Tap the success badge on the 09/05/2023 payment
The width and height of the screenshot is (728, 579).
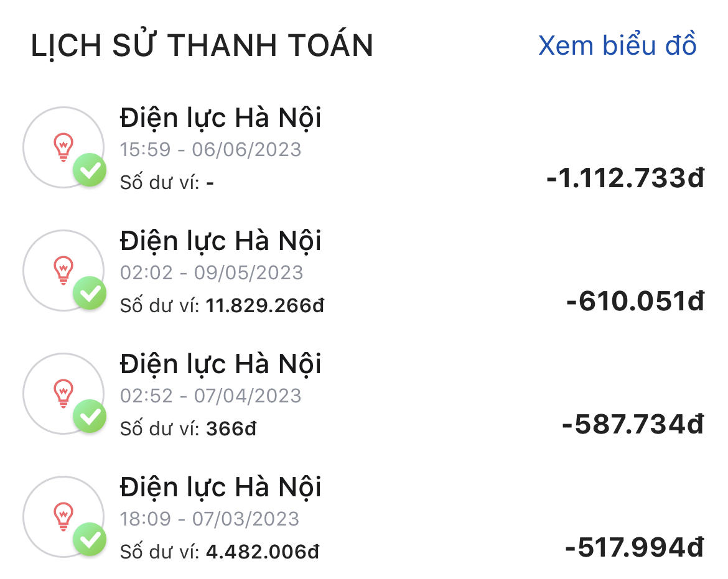(90, 295)
